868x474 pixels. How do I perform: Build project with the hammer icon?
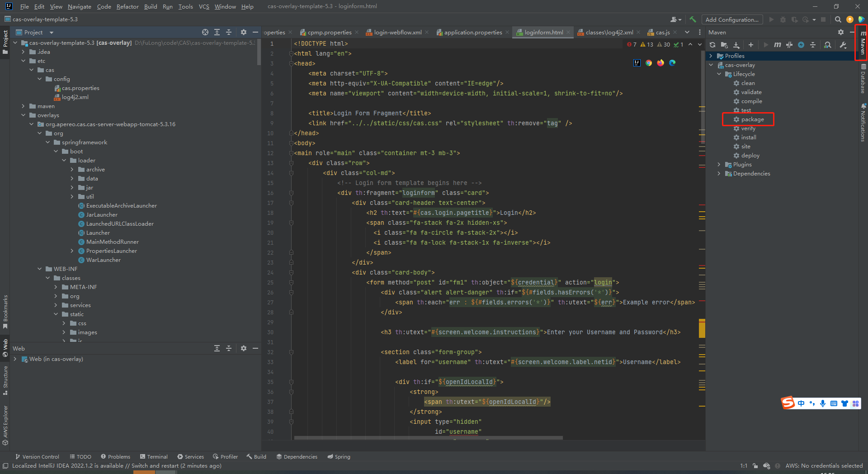tap(693, 19)
